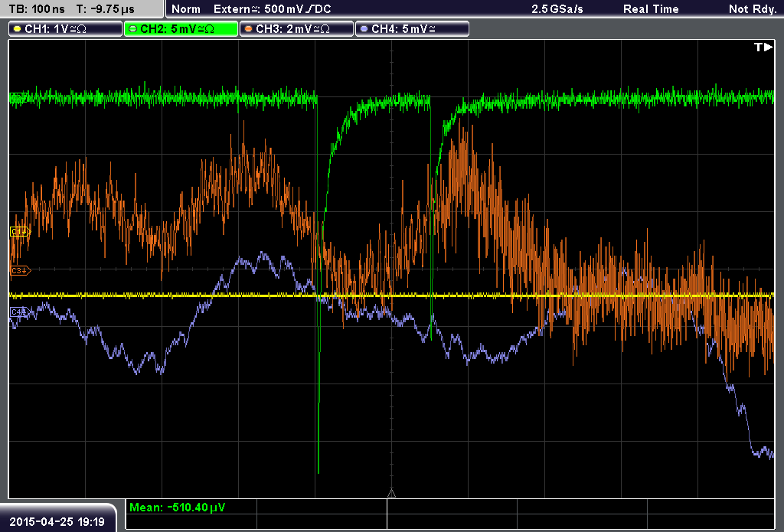The image size is (784, 532).
Task: Click the green CH2 indicator dot
Action: pyautogui.click(x=132, y=29)
